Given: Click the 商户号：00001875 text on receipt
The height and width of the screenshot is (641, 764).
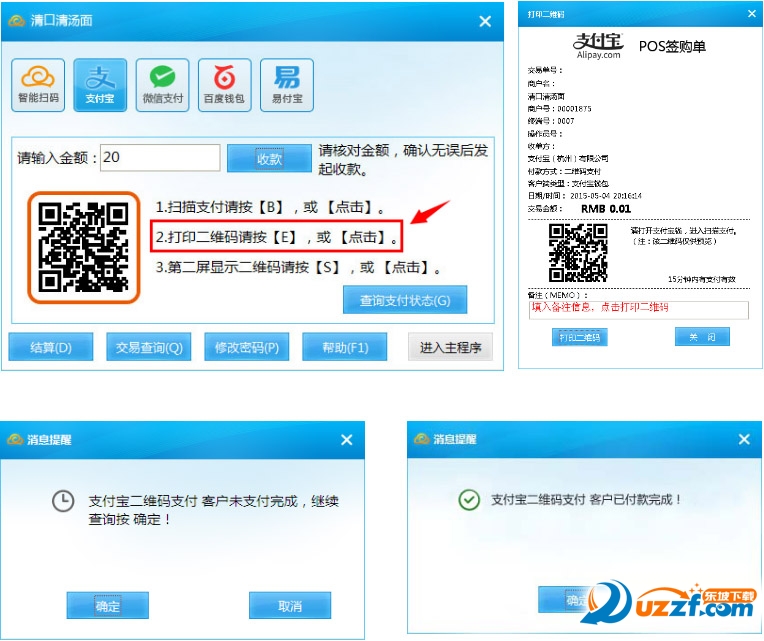Looking at the screenshot, I should 559,109.
